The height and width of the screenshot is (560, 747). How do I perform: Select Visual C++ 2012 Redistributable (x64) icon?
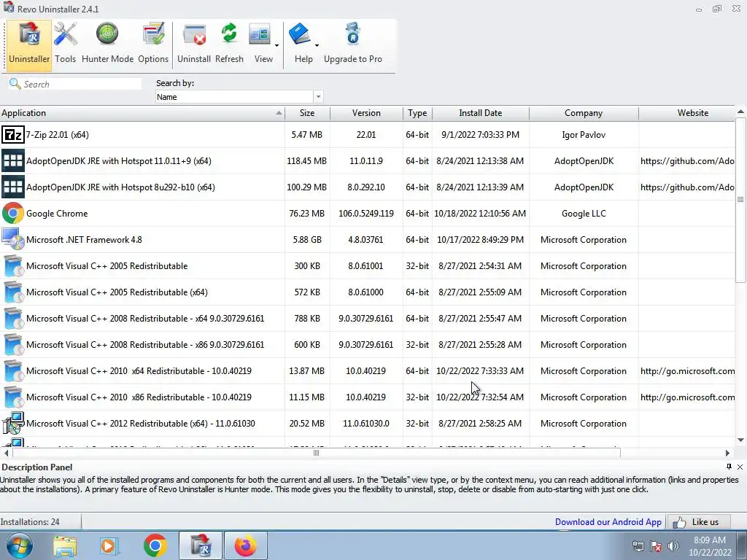point(13,423)
